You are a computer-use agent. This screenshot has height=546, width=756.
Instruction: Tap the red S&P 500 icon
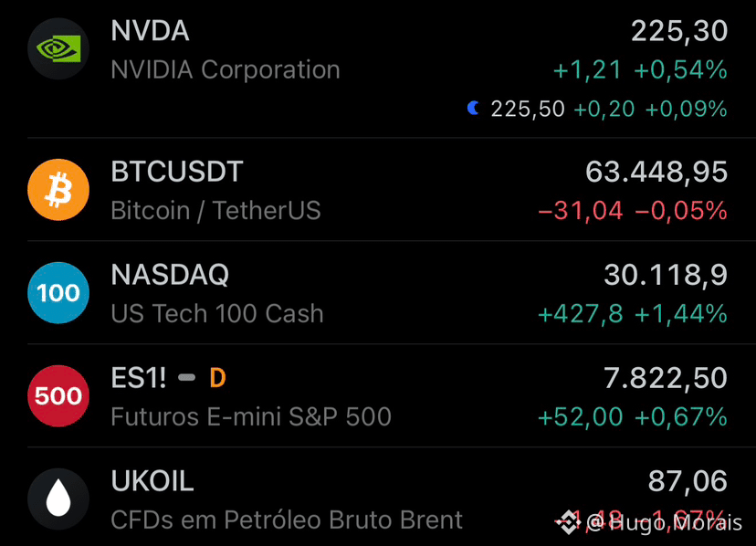pyautogui.click(x=58, y=396)
